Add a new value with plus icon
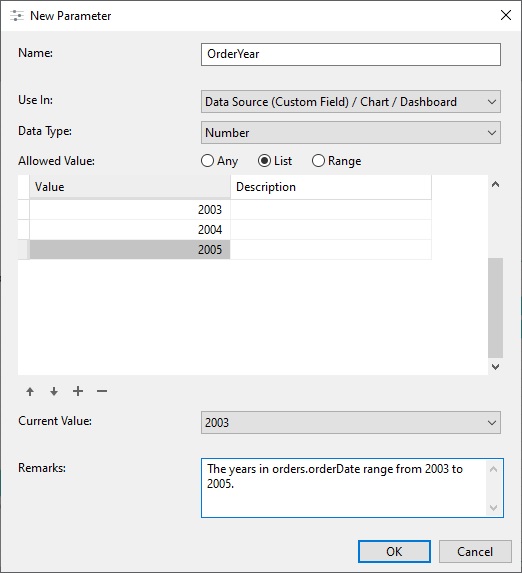 pos(78,391)
